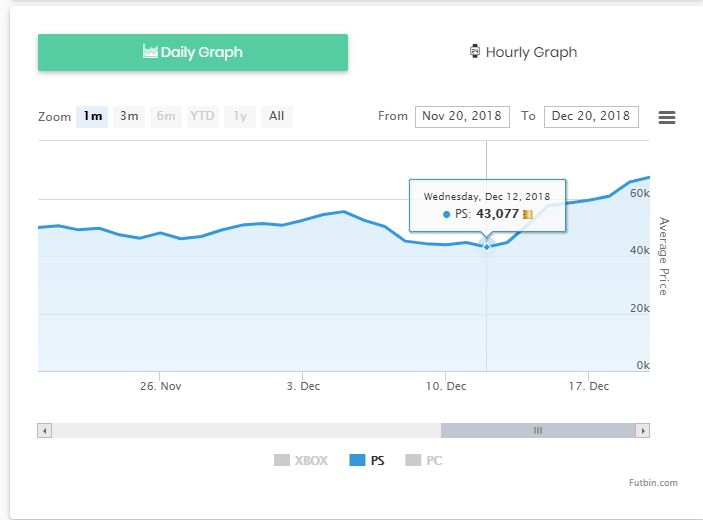The width and height of the screenshot is (703, 520).
Task: Open the Futbin.com credits link
Action: click(x=654, y=483)
